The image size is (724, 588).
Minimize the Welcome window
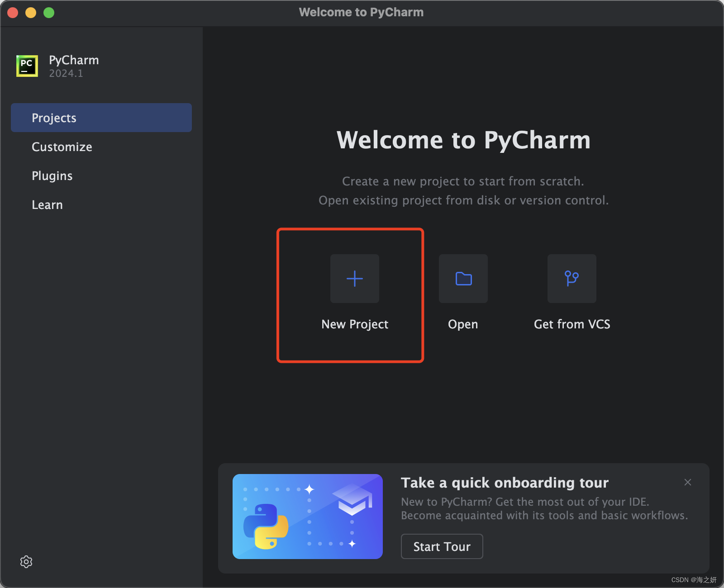tap(30, 12)
